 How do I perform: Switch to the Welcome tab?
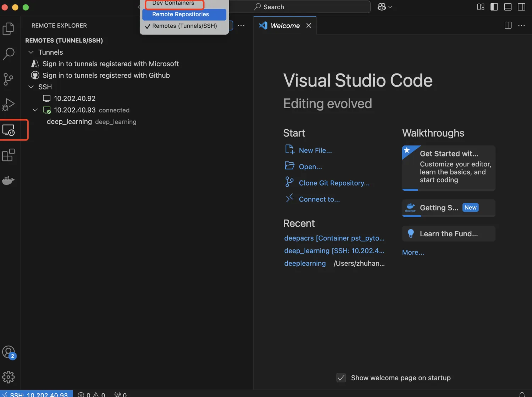(285, 26)
